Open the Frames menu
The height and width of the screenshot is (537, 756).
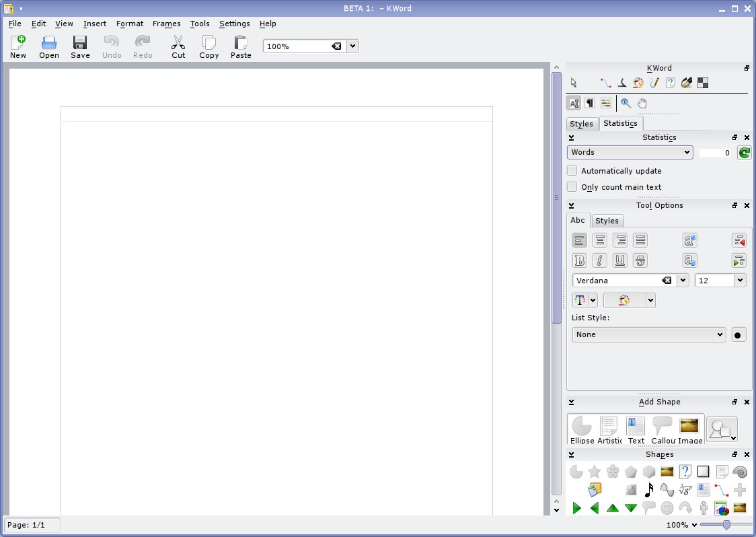pos(166,24)
